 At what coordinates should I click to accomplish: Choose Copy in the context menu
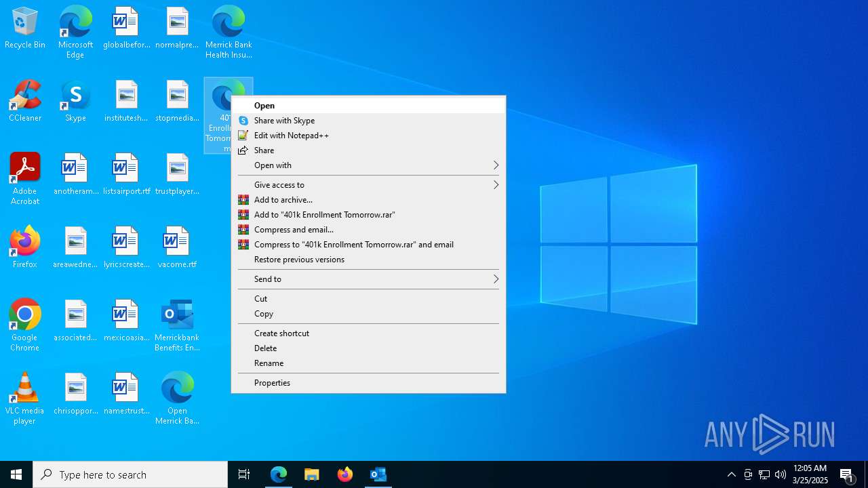[368, 314]
